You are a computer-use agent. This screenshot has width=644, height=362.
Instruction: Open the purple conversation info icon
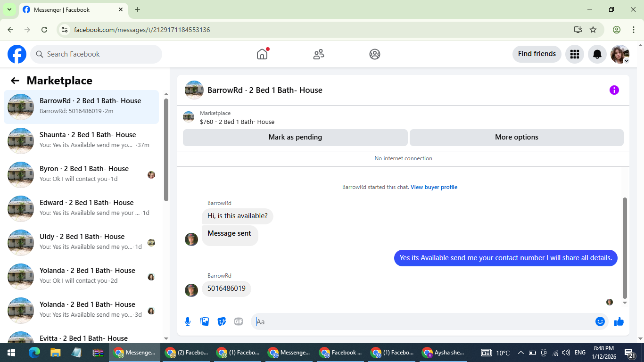614,90
